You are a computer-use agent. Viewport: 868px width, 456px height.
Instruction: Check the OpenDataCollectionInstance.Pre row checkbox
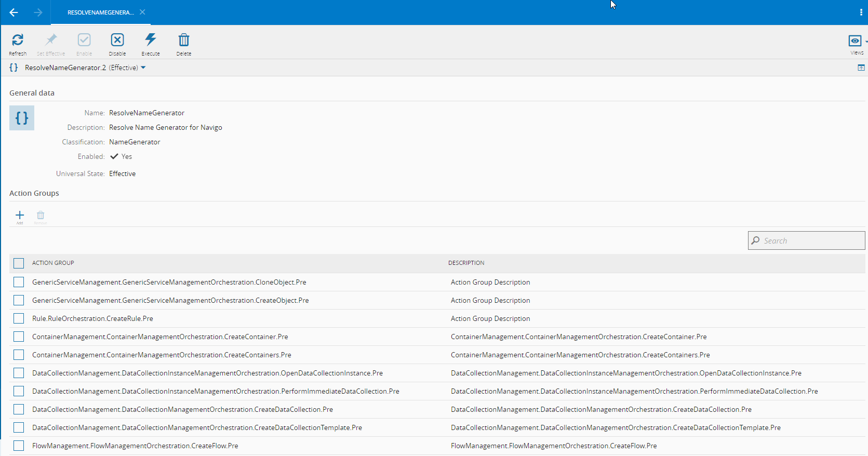point(19,373)
